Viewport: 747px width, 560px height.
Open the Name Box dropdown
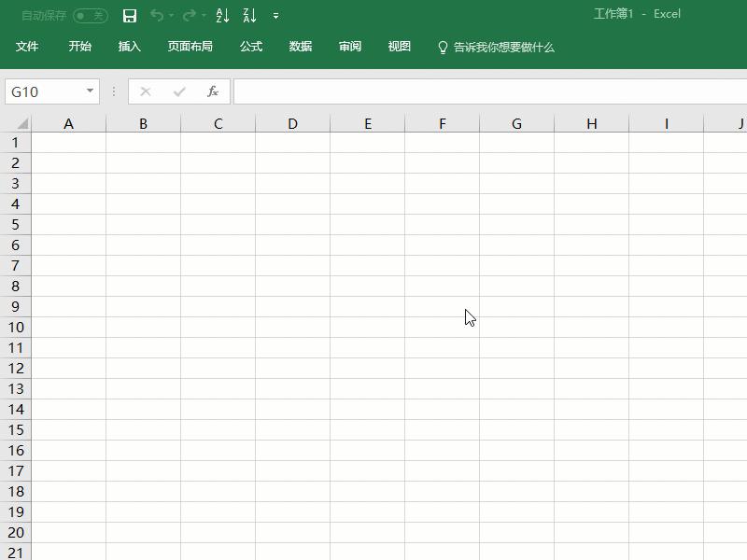pyautogui.click(x=90, y=91)
